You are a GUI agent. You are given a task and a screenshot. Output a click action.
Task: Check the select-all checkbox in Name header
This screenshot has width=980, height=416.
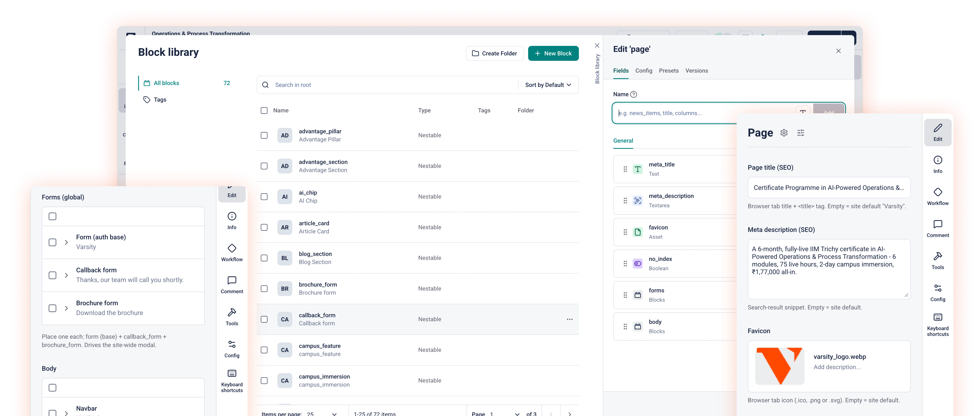tap(264, 110)
